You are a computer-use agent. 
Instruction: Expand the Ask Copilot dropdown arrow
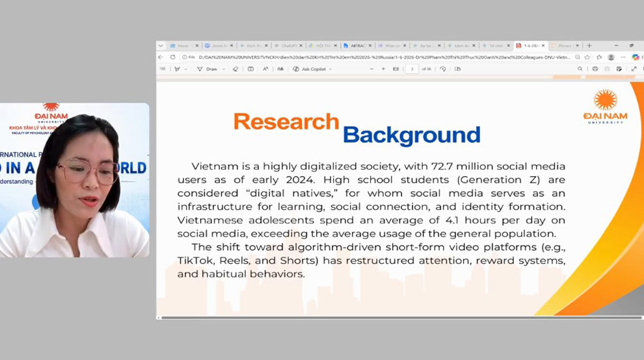pyautogui.click(x=330, y=69)
